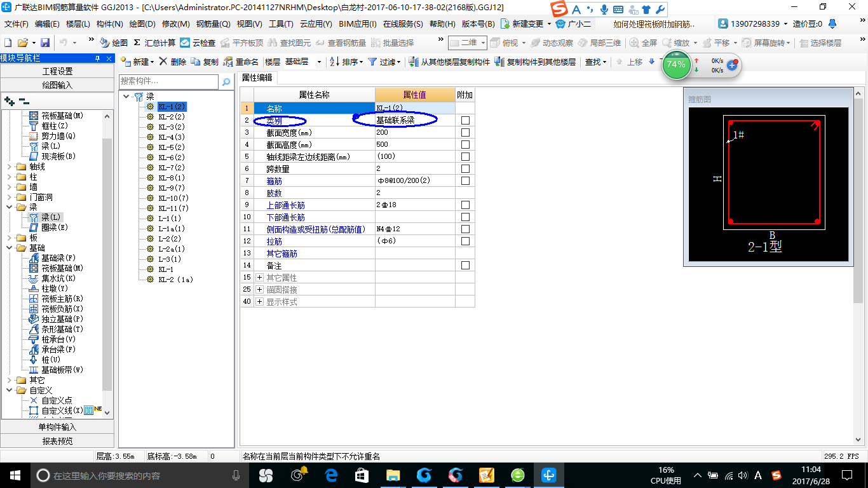Viewport: 868px width, 488px height.
Task: Run 汇总计算 summary calculation
Action: [x=154, y=43]
